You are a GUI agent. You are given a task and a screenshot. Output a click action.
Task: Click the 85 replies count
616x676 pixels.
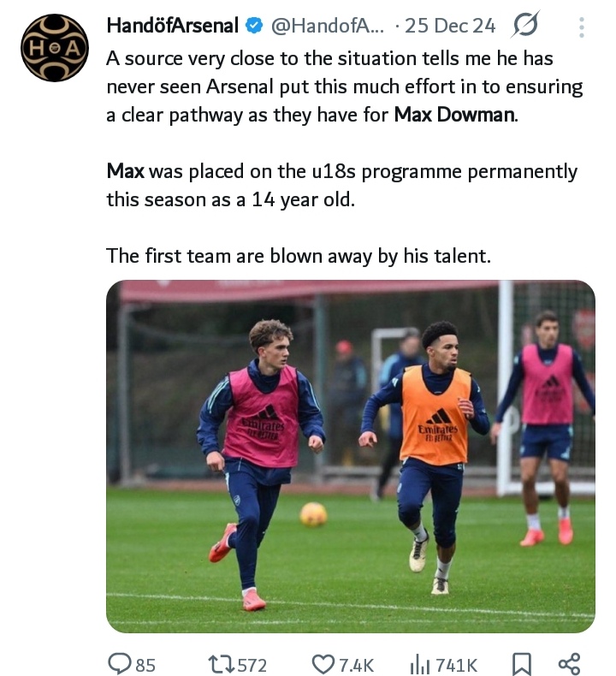coord(145,664)
